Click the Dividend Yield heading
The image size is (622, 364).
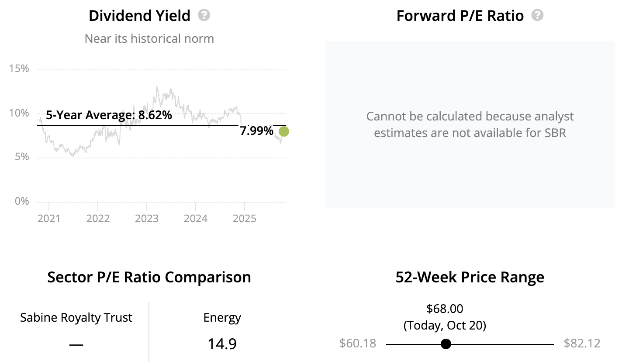pyautogui.click(x=139, y=16)
